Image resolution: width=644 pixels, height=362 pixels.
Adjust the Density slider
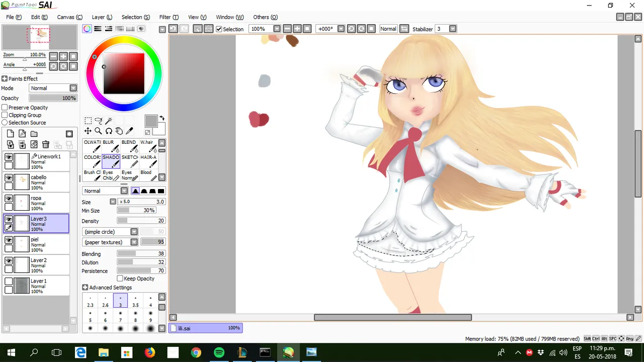(141, 221)
